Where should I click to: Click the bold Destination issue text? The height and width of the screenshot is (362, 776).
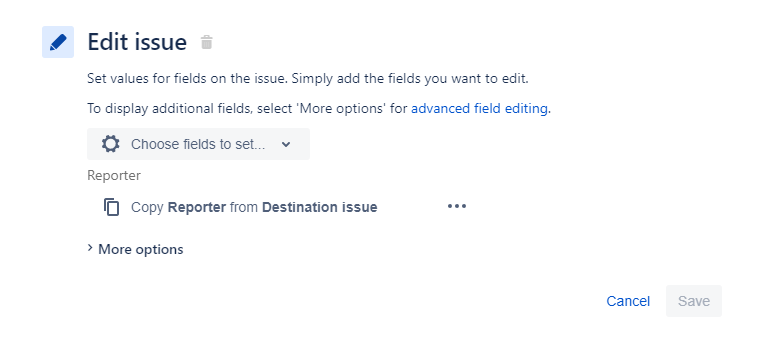[x=320, y=207]
